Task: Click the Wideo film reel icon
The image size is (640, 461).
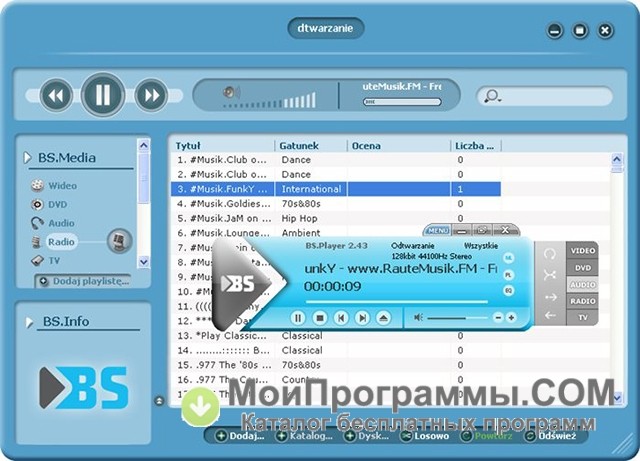Action: click(x=37, y=185)
